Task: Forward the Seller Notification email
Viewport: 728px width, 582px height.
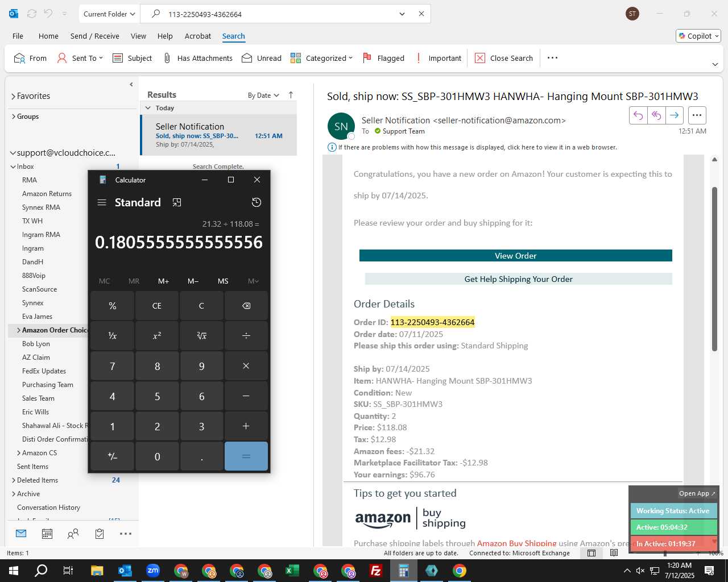Action: (x=674, y=115)
